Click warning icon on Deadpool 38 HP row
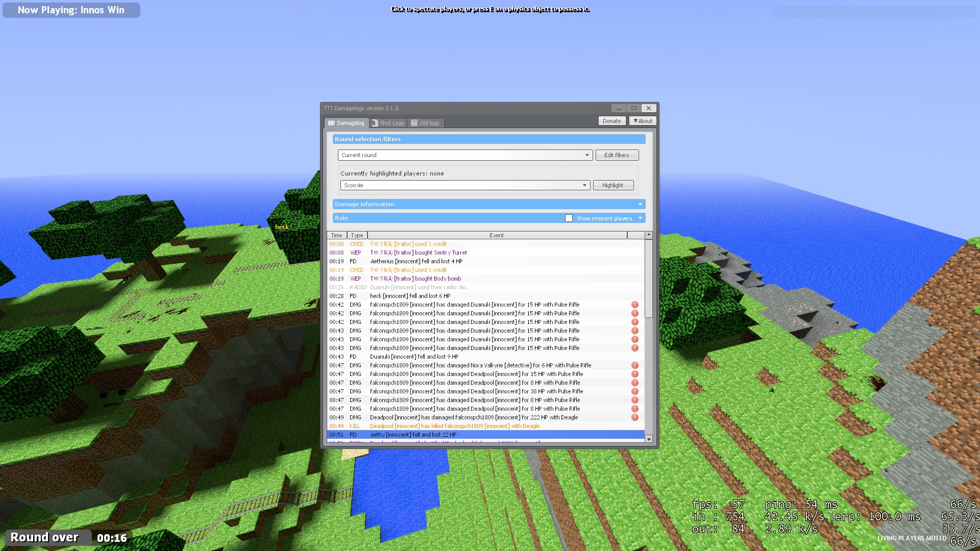Viewport: 980px width, 551px height. tap(635, 391)
